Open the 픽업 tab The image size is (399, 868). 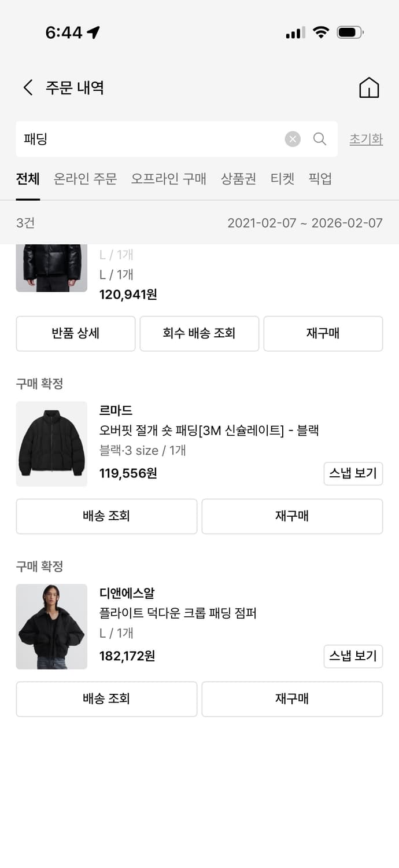pyautogui.click(x=322, y=179)
